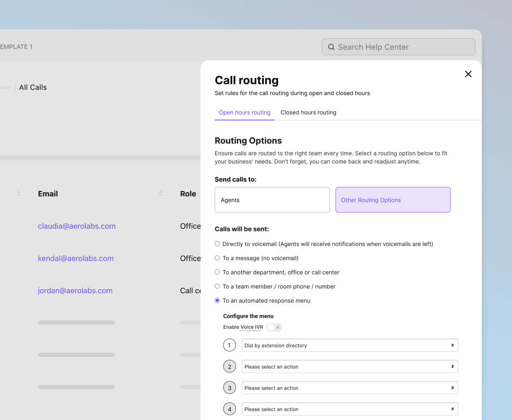The height and width of the screenshot is (420, 512).
Task: Open the 'Dial by extension directory' dropdown
Action: click(x=350, y=345)
